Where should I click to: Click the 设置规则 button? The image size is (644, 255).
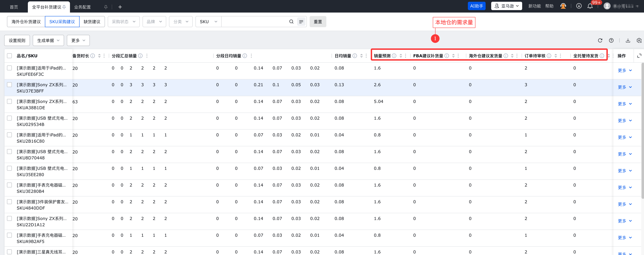point(17,40)
